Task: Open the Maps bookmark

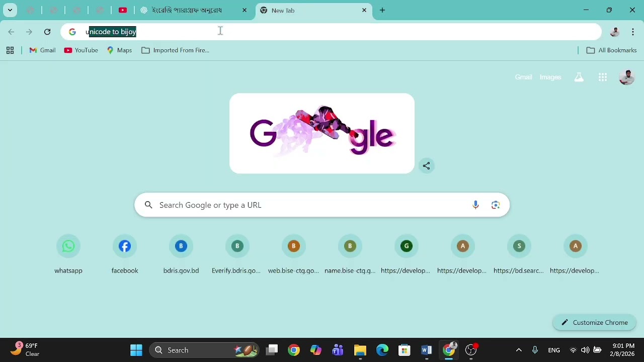Action: click(120, 50)
